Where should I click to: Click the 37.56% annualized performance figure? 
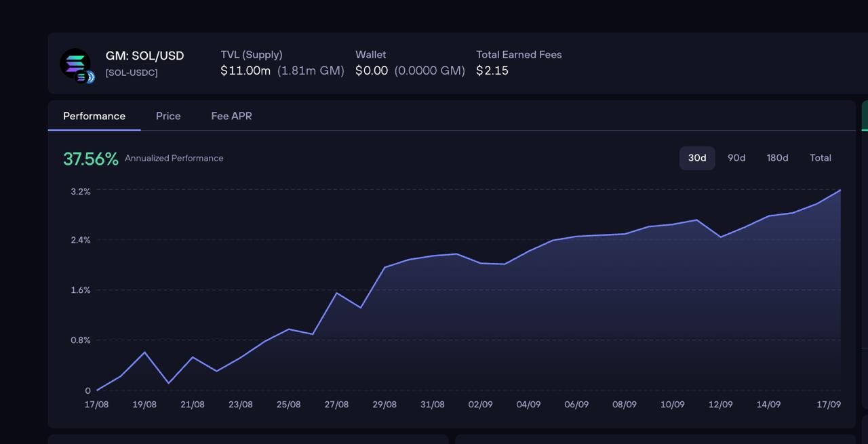(91, 159)
